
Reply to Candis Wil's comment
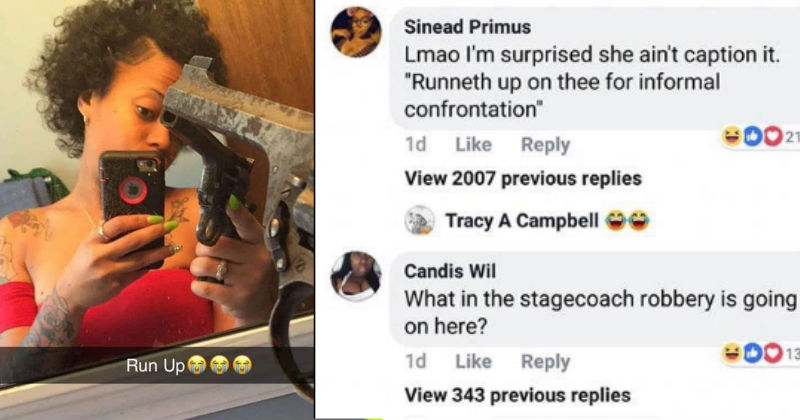[545, 362]
